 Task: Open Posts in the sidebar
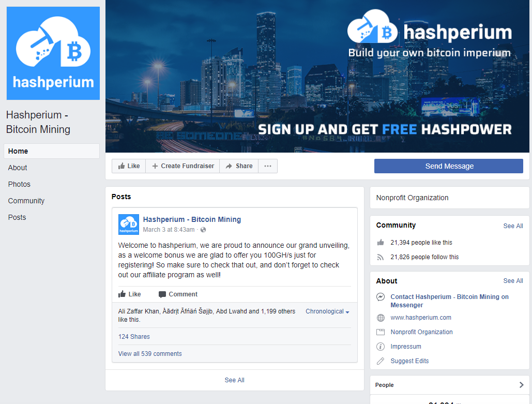tap(17, 217)
